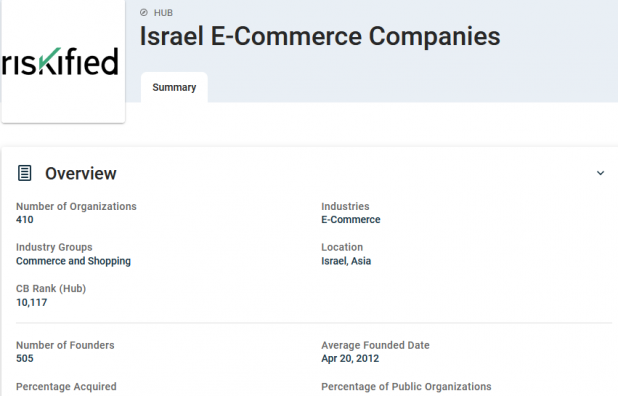618x396 pixels.
Task: Click the hub compass icon above title
Action: (x=144, y=13)
